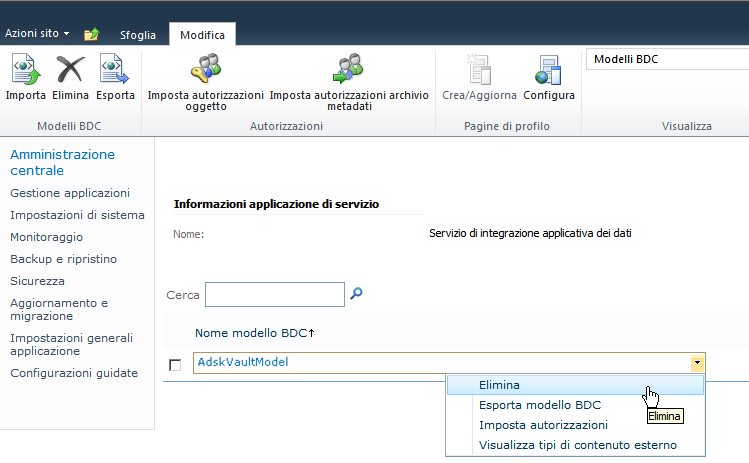Click the Cerca search text field
Viewport: 749px width, 463px height.
(274, 294)
